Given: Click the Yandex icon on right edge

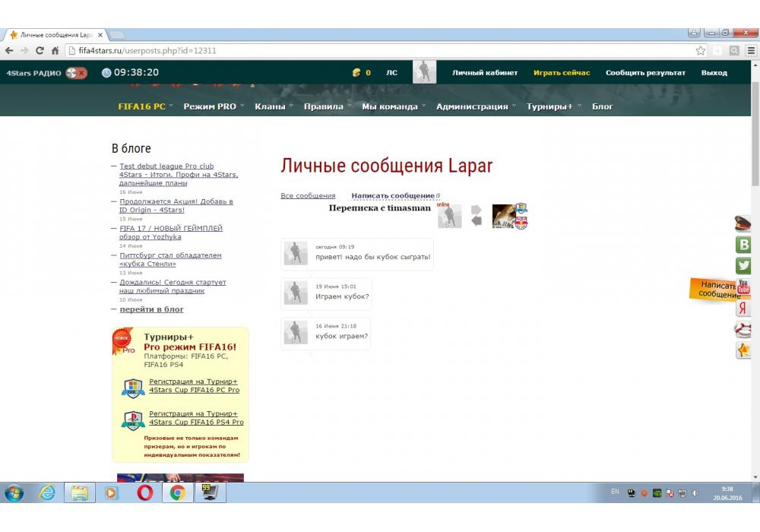Looking at the screenshot, I should point(743,309).
